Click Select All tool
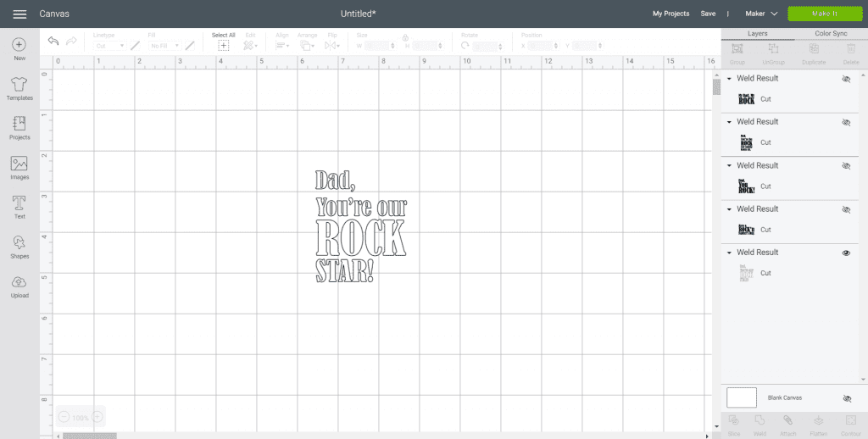 [224, 42]
